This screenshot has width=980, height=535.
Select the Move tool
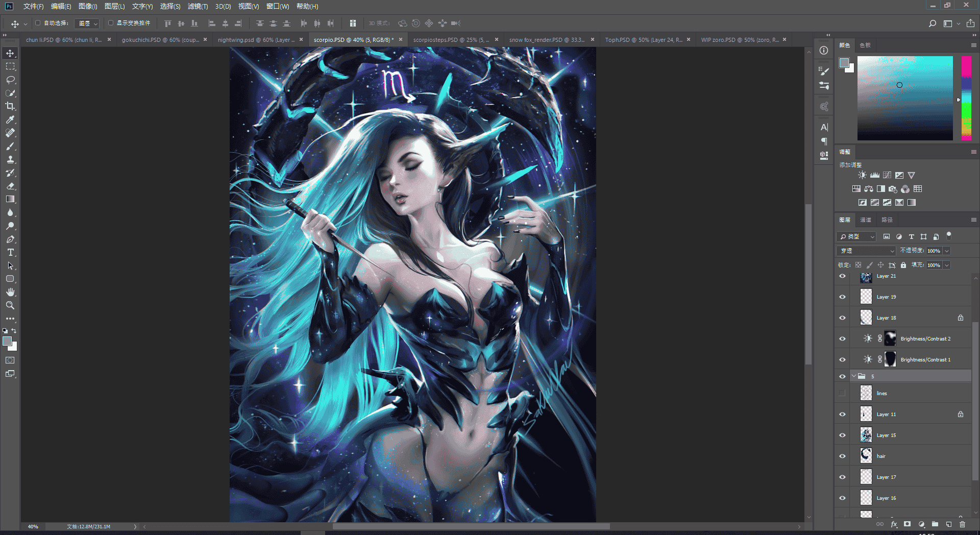click(x=10, y=53)
